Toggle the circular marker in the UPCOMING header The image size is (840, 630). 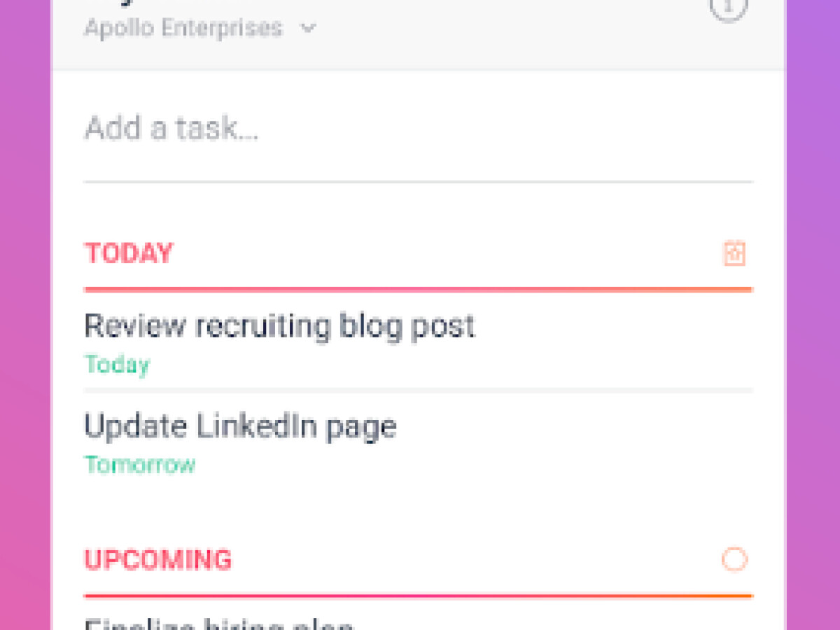click(734, 560)
